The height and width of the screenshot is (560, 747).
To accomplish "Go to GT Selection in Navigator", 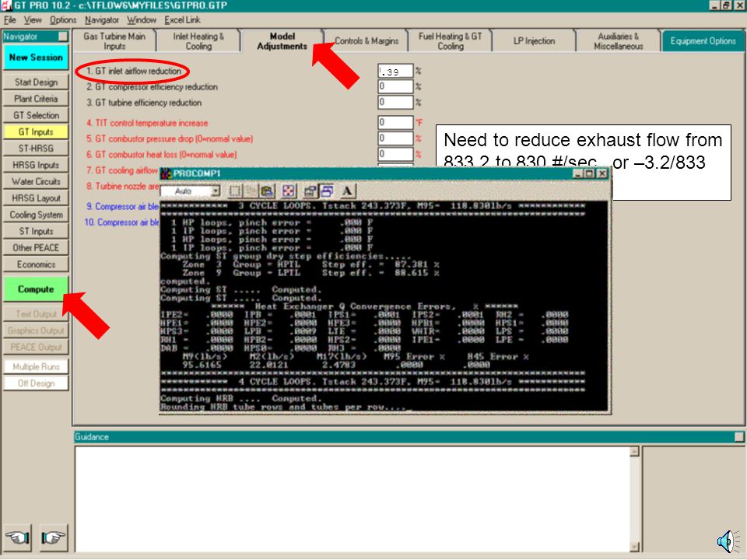I will pos(36,115).
